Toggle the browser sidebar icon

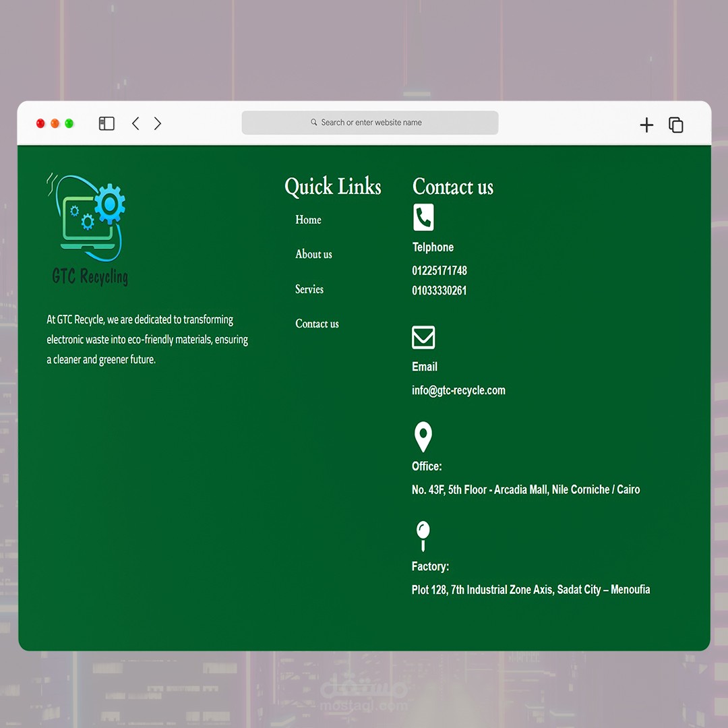pos(107,123)
